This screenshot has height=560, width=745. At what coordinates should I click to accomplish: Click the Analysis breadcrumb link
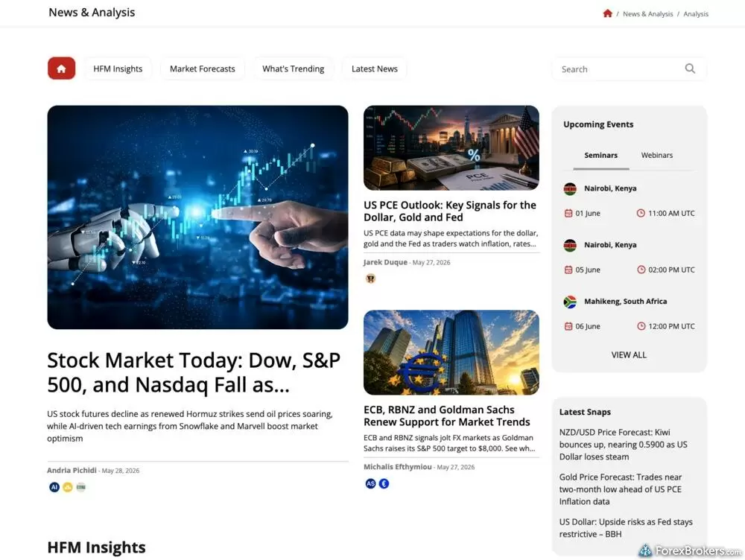[696, 13]
